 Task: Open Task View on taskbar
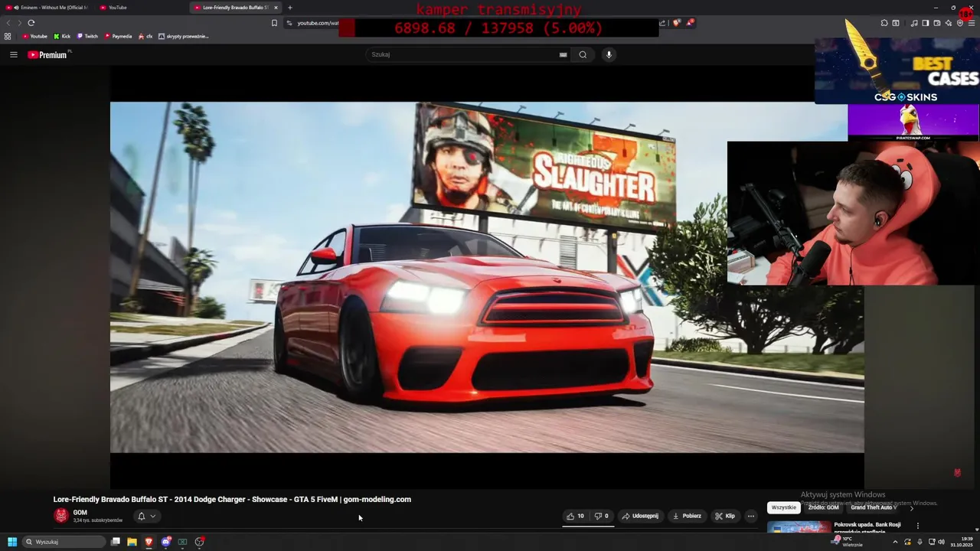pos(116,542)
